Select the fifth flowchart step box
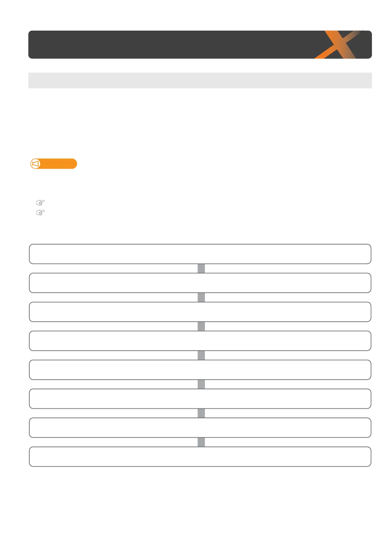Image resolution: width=392 pixels, height=555 pixels. [200, 370]
